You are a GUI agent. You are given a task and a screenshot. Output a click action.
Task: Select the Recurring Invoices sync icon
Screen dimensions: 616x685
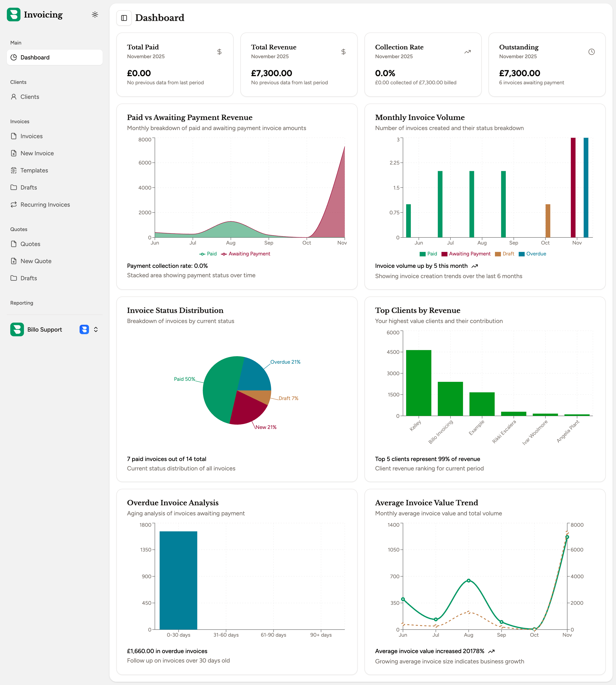coord(13,205)
